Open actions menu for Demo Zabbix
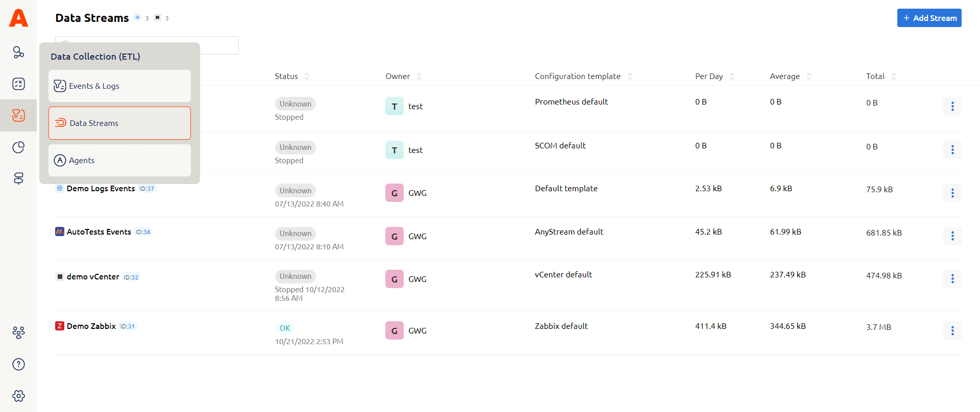Image resolution: width=980 pixels, height=412 pixels. (x=952, y=330)
